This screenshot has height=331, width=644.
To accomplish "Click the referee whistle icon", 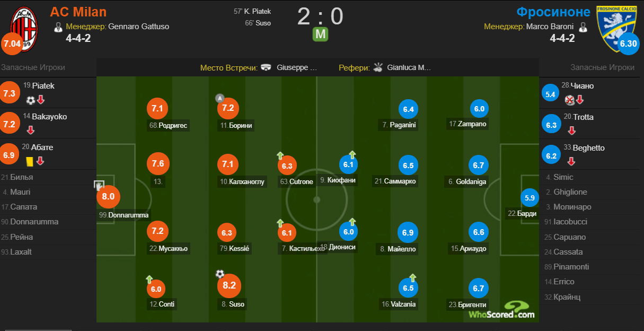I will [378, 67].
